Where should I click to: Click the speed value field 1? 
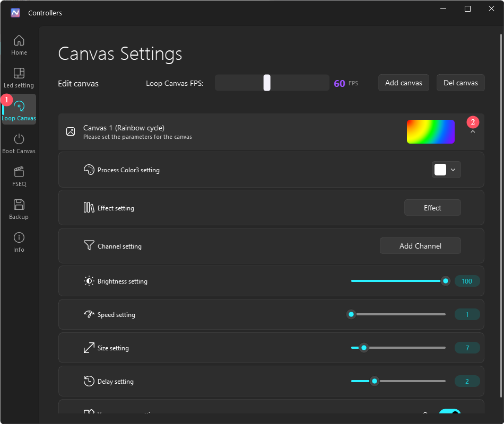[467, 314]
